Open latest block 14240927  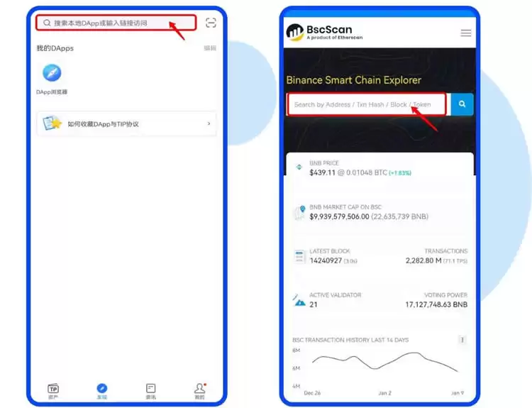(326, 260)
